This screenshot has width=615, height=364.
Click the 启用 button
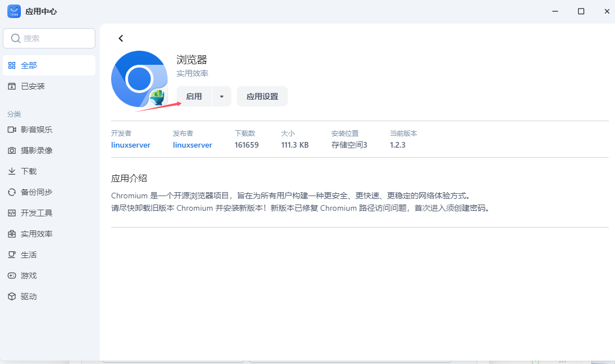[194, 96]
